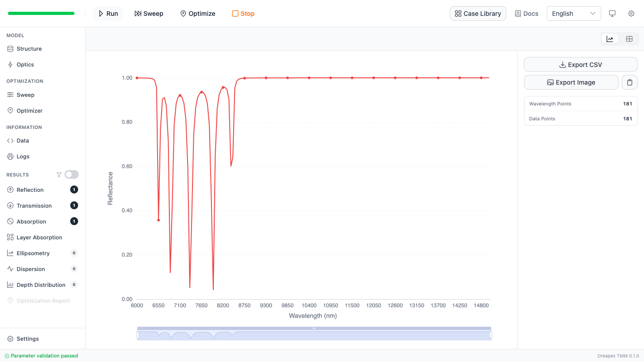The height and width of the screenshot is (362, 644).
Task: Toggle the Results filter switch
Action: (x=71, y=174)
